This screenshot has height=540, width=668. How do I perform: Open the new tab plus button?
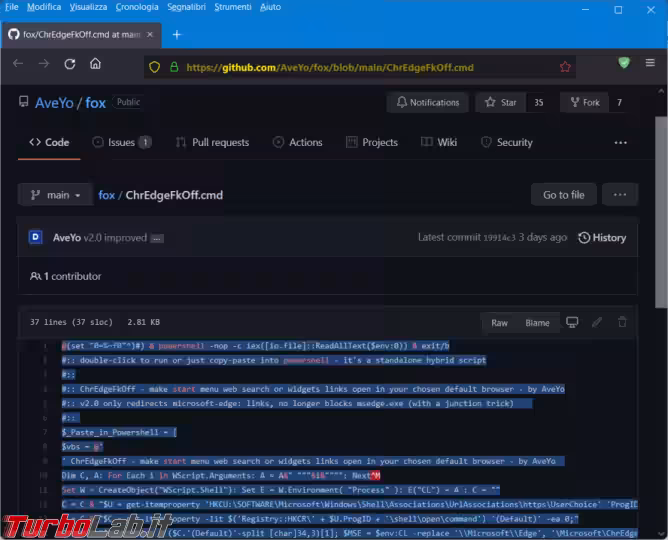[177, 34]
